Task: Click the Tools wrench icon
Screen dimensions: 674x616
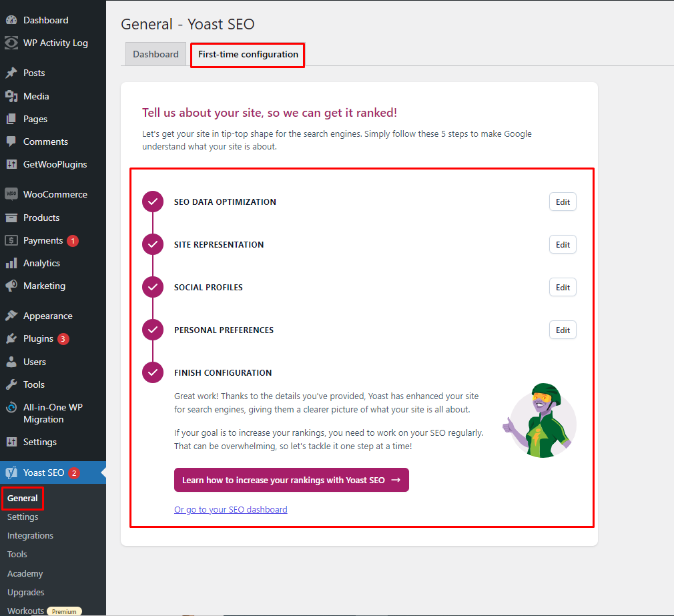Action: click(x=11, y=384)
